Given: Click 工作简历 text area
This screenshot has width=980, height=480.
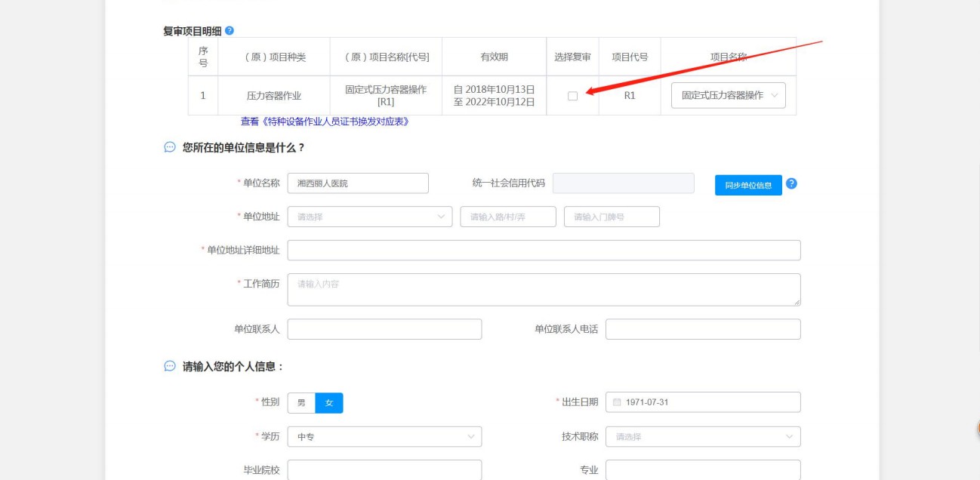Looking at the screenshot, I should [544, 290].
